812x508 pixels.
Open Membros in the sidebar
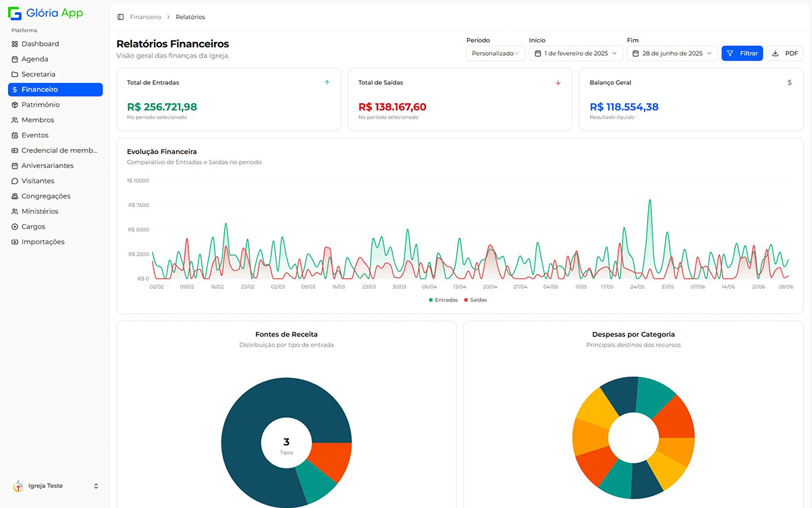(38, 120)
